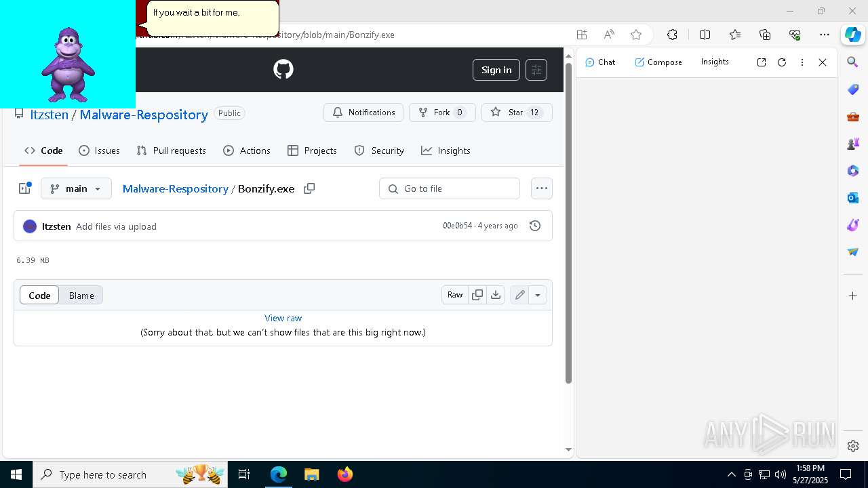Open the Collections icon
The height and width of the screenshot is (488, 868).
point(765,35)
